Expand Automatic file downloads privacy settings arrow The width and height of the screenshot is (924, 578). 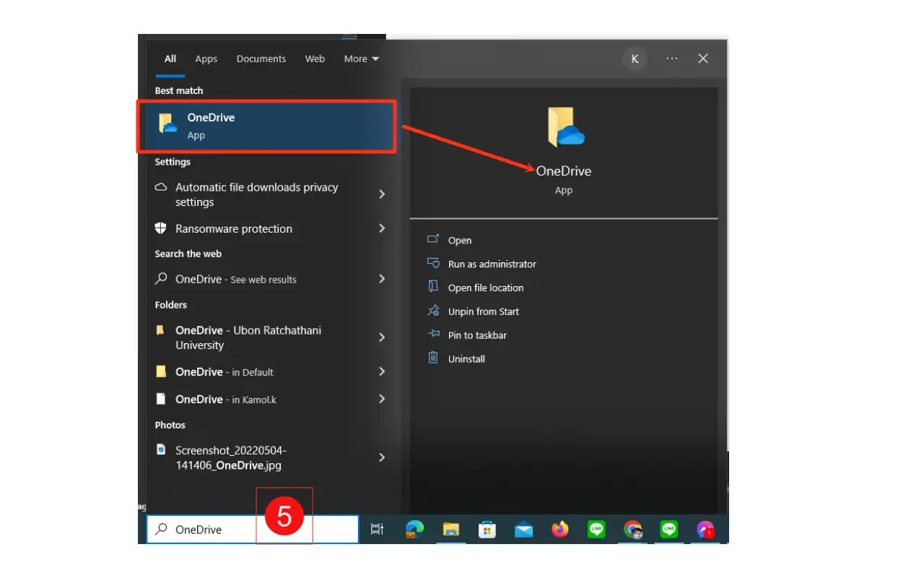pos(382,194)
